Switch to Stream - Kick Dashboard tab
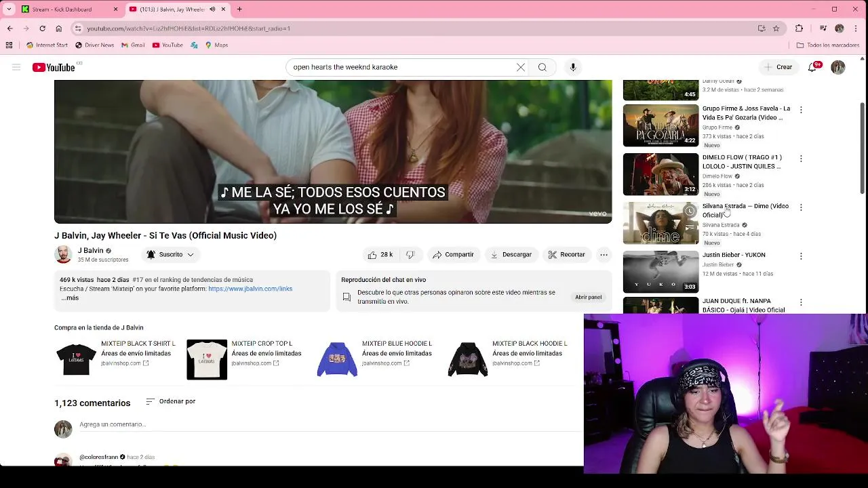 coord(68,9)
